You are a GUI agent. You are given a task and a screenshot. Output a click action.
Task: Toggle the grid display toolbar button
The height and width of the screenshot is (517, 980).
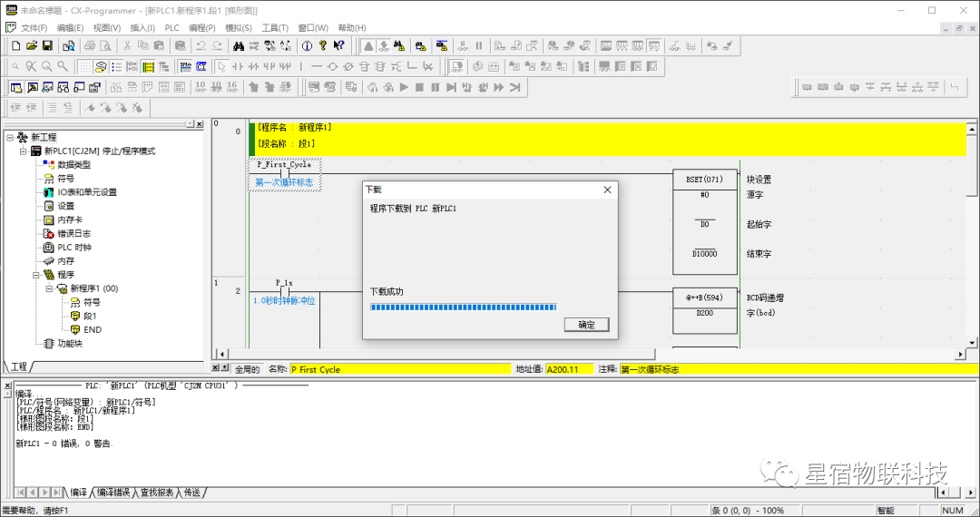(x=83, y=66)
